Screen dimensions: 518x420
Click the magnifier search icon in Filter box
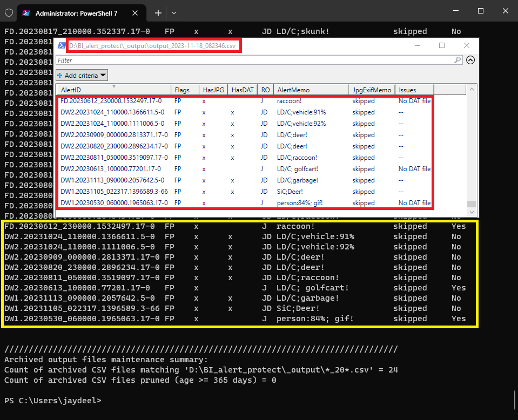click(x=458, y=60)
